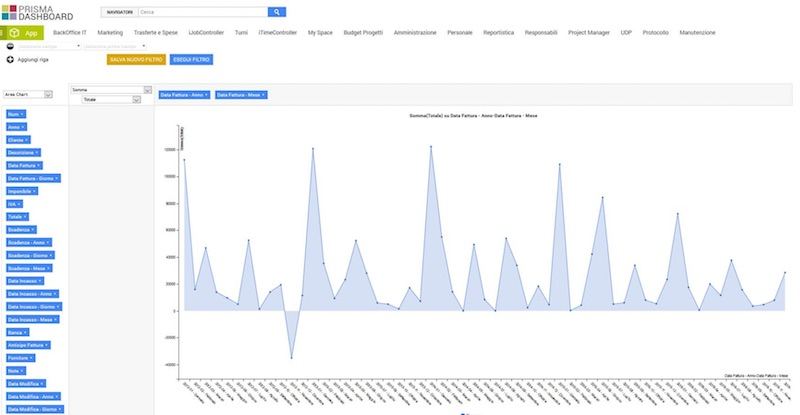Image resolution: width=800 pixels, height=415 pixels.
Task: Open Data Incasso - Giorno field chip
Action: click(34, 307)
